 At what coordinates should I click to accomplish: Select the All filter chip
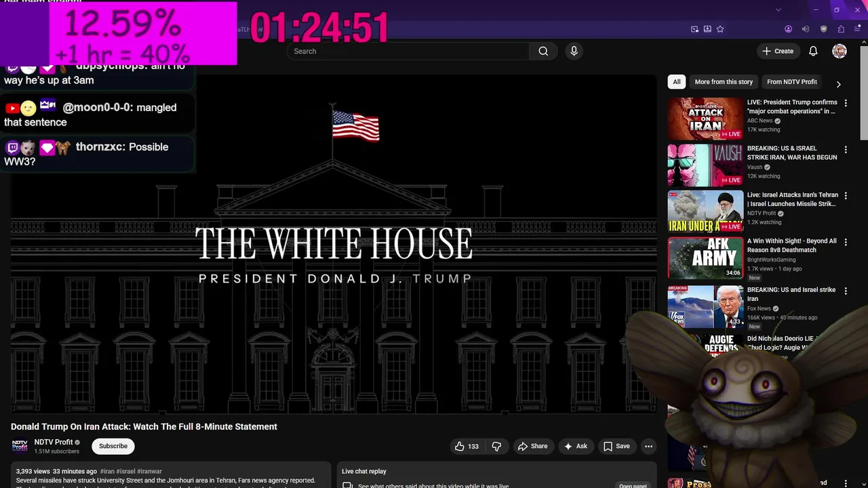click(x=676, y=82)
